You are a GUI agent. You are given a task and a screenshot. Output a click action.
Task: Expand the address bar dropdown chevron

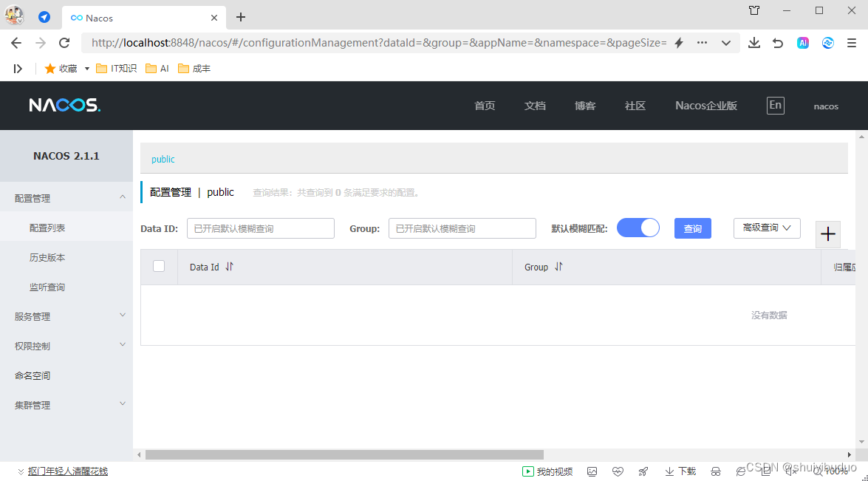(725, 43)
